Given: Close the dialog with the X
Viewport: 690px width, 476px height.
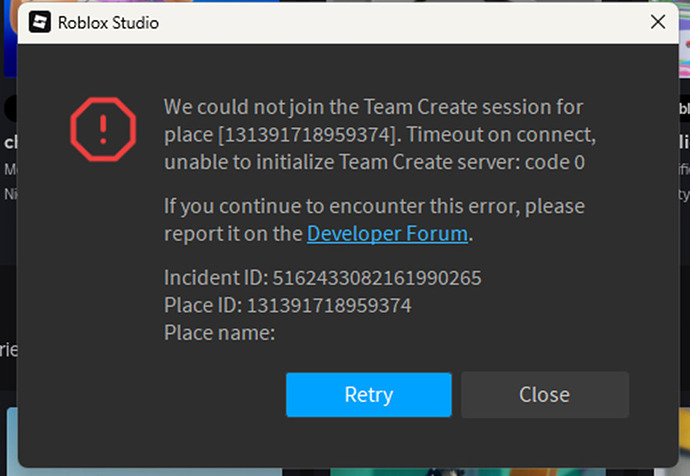Looking at the screenshot, I should (x=658, y=22).
